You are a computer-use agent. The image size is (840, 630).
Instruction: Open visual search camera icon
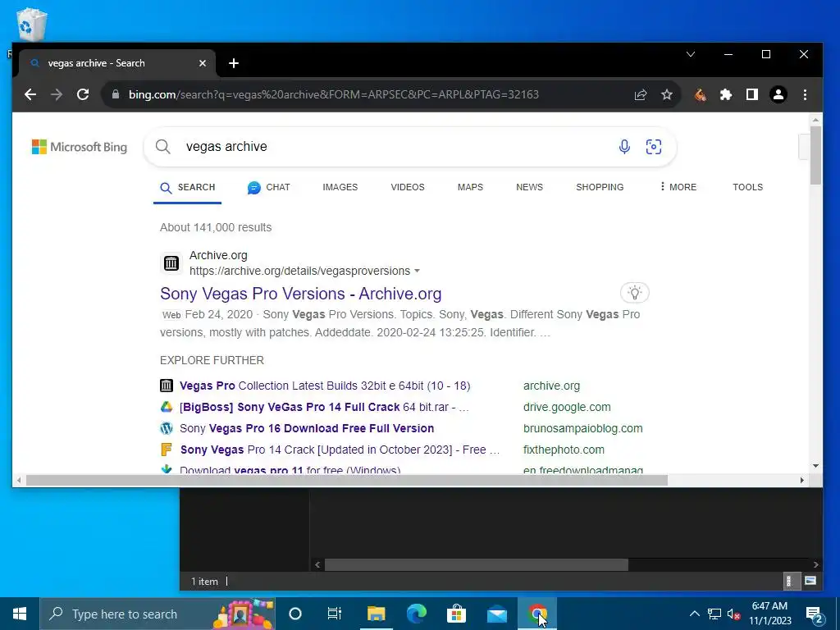654,147
